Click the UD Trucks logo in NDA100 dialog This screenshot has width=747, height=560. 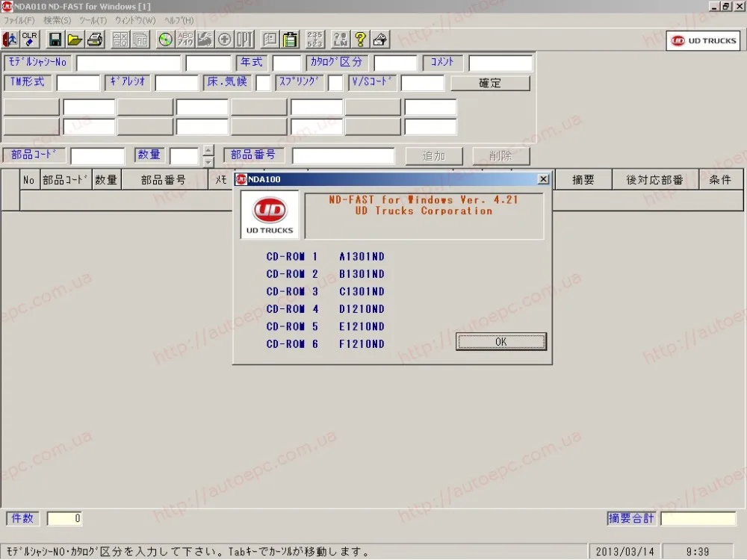click(x=270, y=215)
